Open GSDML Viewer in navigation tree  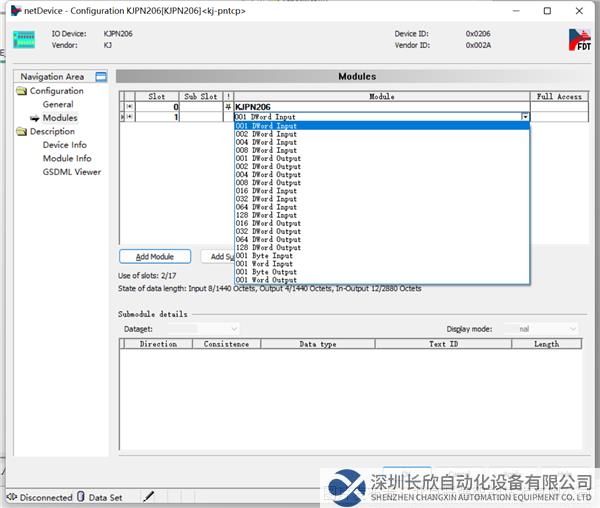(x=71, y=171)
